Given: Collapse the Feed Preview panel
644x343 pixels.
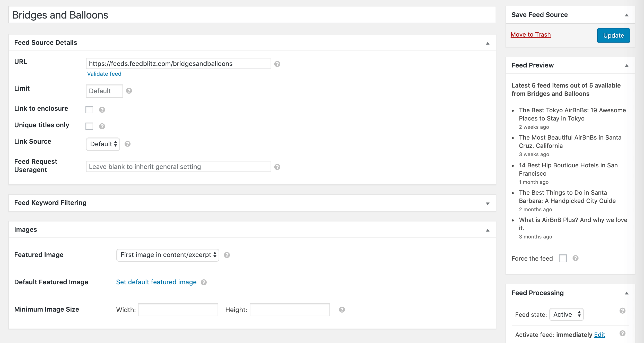Looking at the screenshot, I should coord(626,66).
